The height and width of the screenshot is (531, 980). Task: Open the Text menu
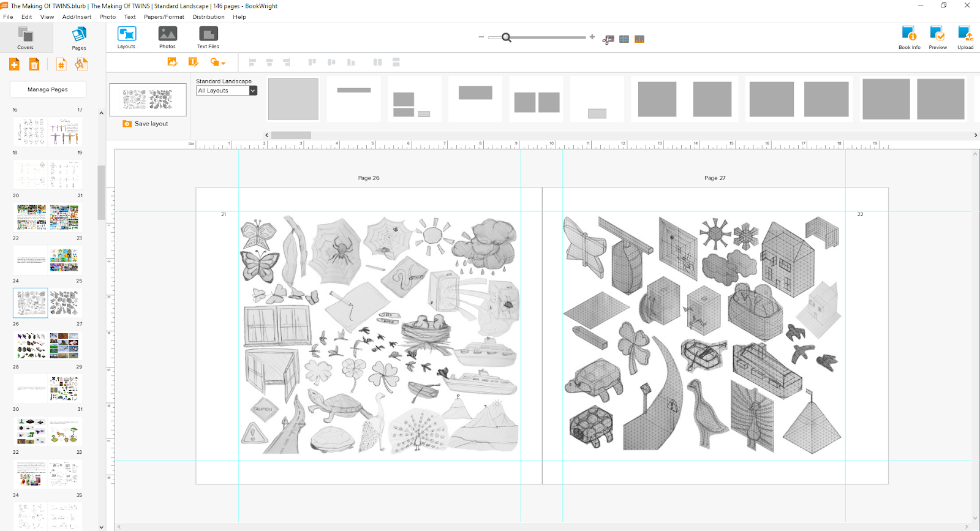click(x=130, y=17)
